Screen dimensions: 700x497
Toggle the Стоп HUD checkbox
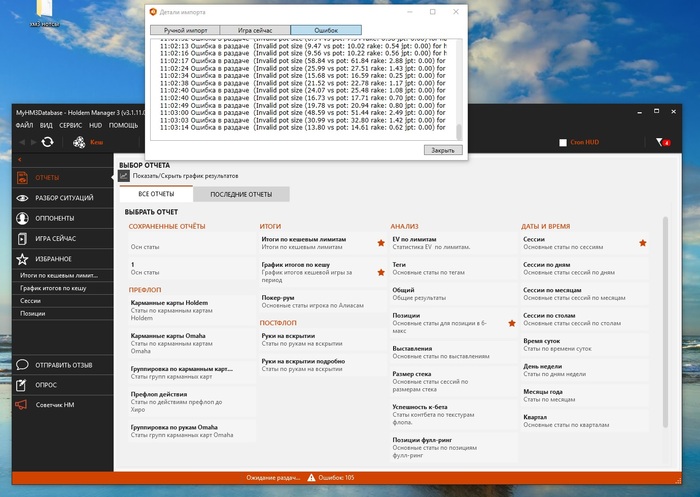point(563,142)
